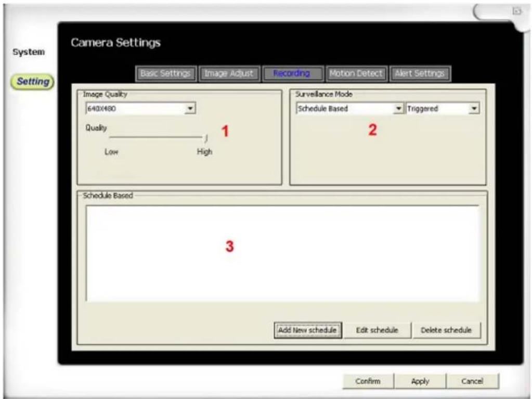Click inside the empty schedule list box

pos(282,253)
